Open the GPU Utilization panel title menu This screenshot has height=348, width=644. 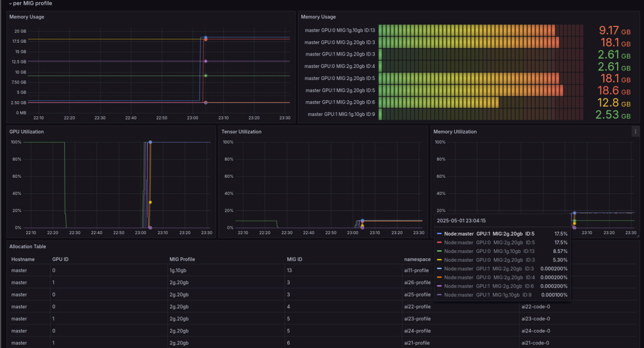[26, 132]
